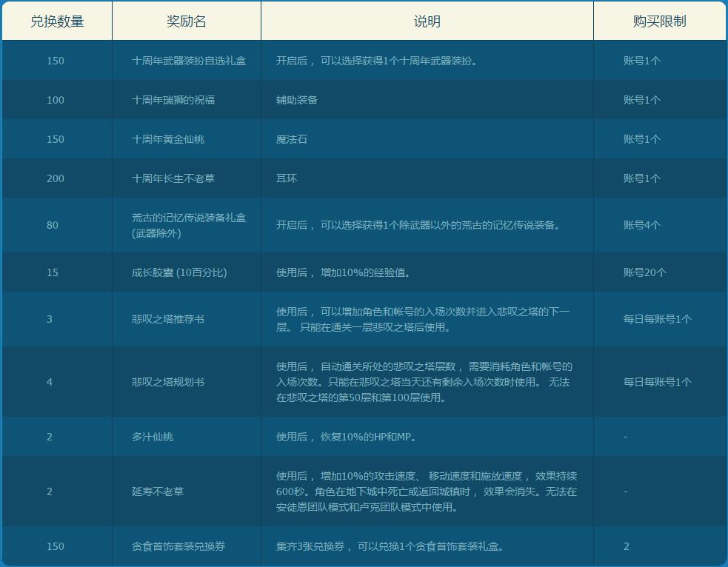Click the 购买限制 column header

point(659,21)
